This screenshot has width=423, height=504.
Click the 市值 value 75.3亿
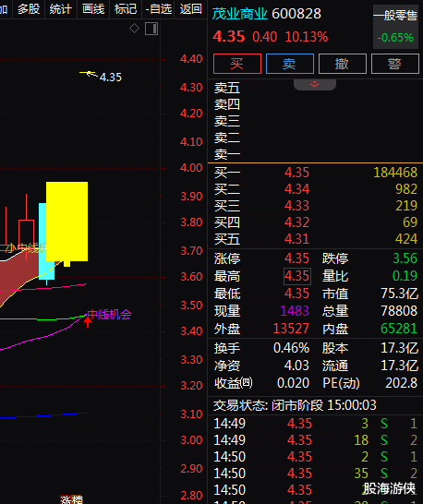(399, 294)
